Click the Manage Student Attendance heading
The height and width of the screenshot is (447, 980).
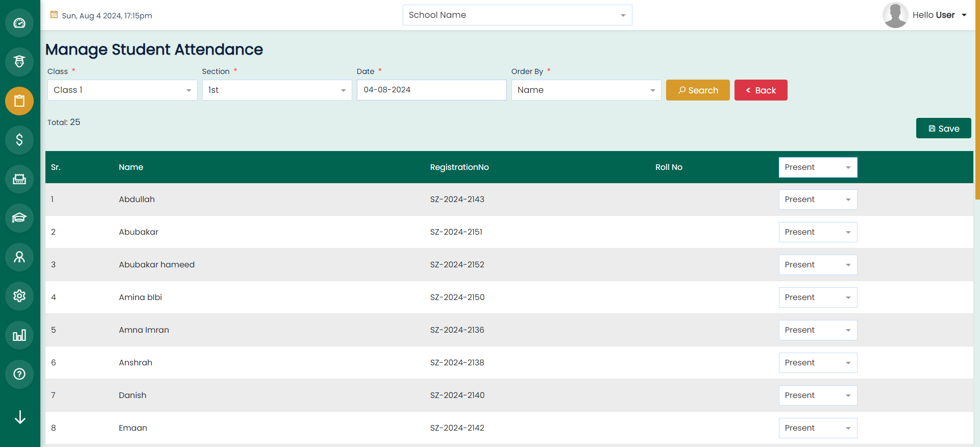[x=154, y=50]
